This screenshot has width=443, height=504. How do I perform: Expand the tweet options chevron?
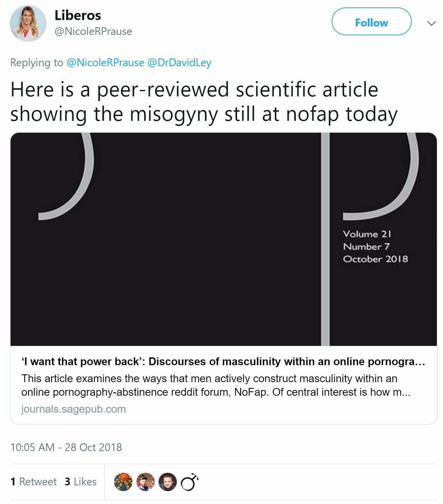click(431, 23)
